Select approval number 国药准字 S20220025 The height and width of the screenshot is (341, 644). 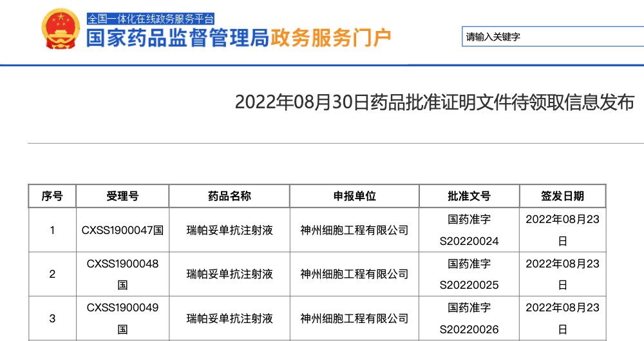point(469,274)
